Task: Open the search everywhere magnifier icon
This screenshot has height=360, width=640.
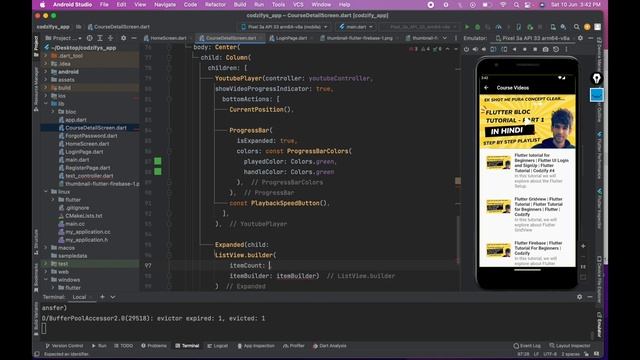Action: [x=576, y=27]
